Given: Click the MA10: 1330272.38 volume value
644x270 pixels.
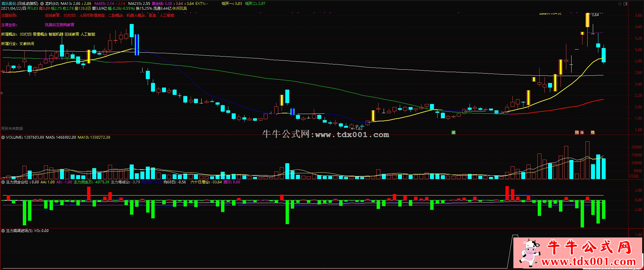Looking at the screenshot, I should coord(94,137).
